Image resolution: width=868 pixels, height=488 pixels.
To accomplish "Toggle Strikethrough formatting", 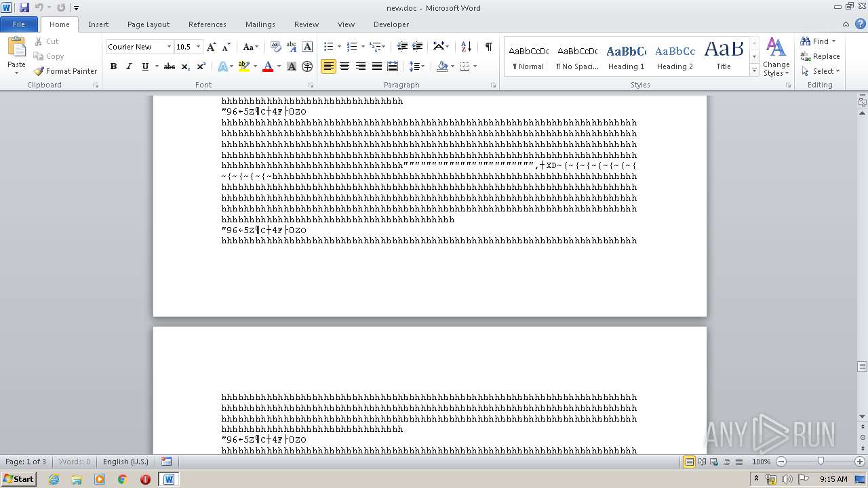I will pos(170,66).
